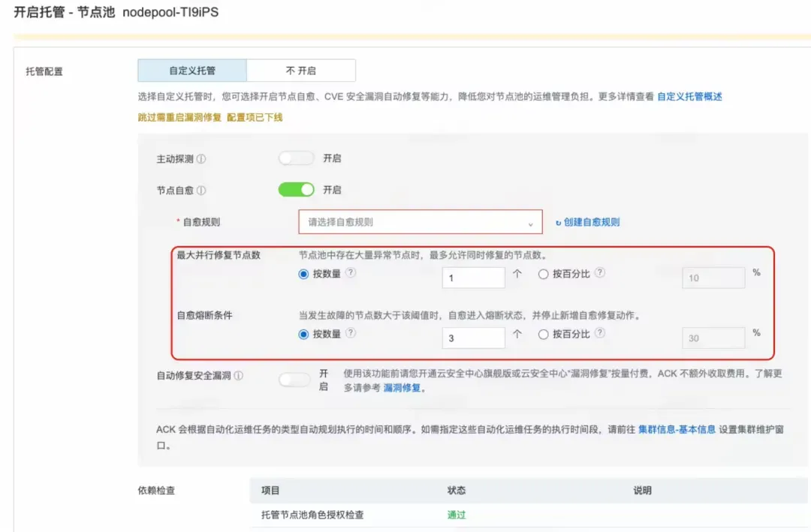
Task: Click help icon beside 按数量 in 最大并行修复节点数
Action: 351,272
